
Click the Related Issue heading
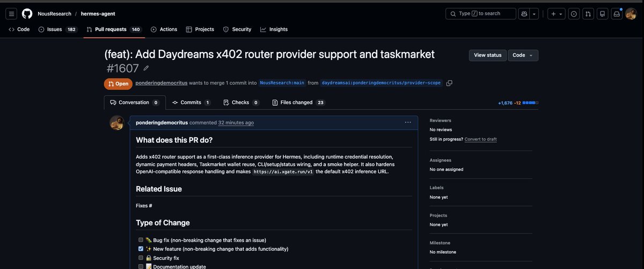coord(159,189)
